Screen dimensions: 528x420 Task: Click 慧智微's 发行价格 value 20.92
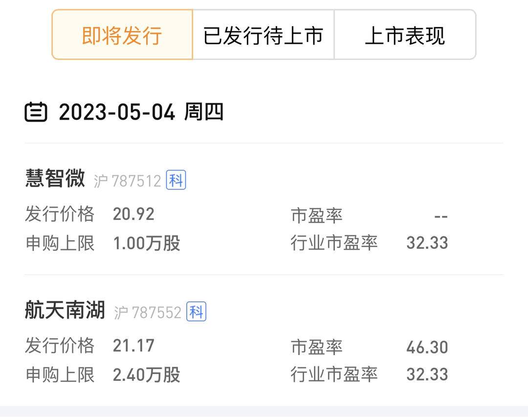point(133,214)
